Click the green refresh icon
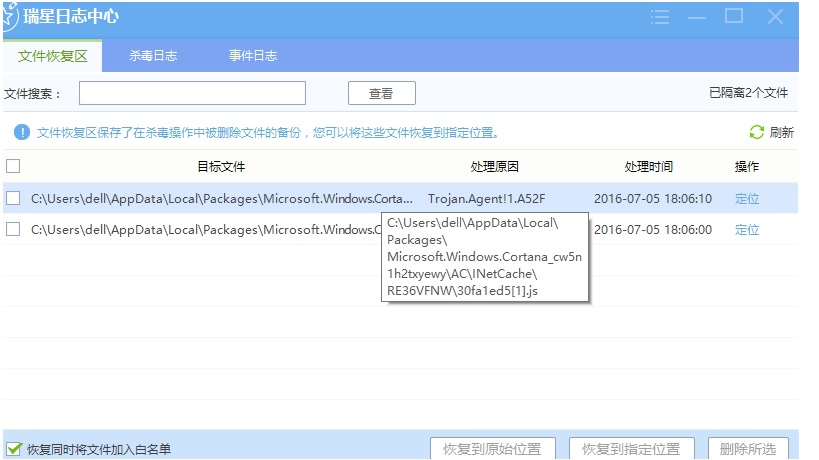Image resolution: width=819 pixels, height=460 pixels. click(x=756, y=132)
